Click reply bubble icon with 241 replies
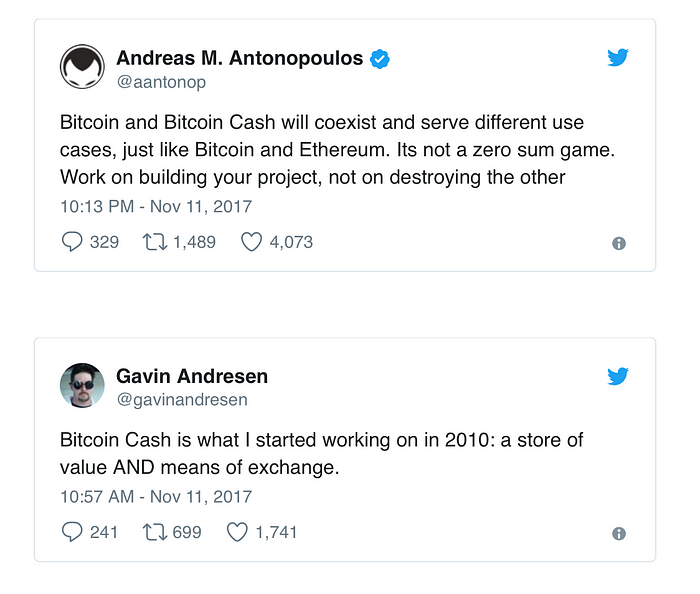The width and height of the screenshot is (700, 594). point(71,532)
